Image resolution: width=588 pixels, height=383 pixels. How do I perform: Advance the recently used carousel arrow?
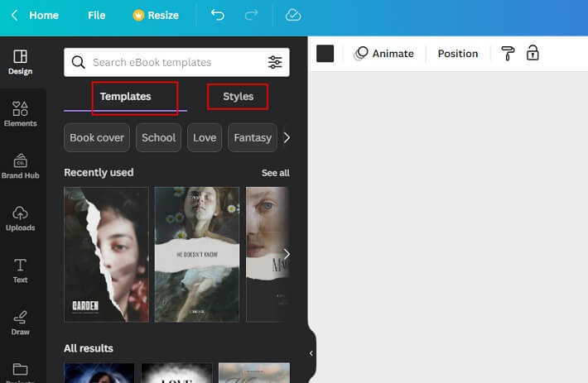tap(287, 254)
